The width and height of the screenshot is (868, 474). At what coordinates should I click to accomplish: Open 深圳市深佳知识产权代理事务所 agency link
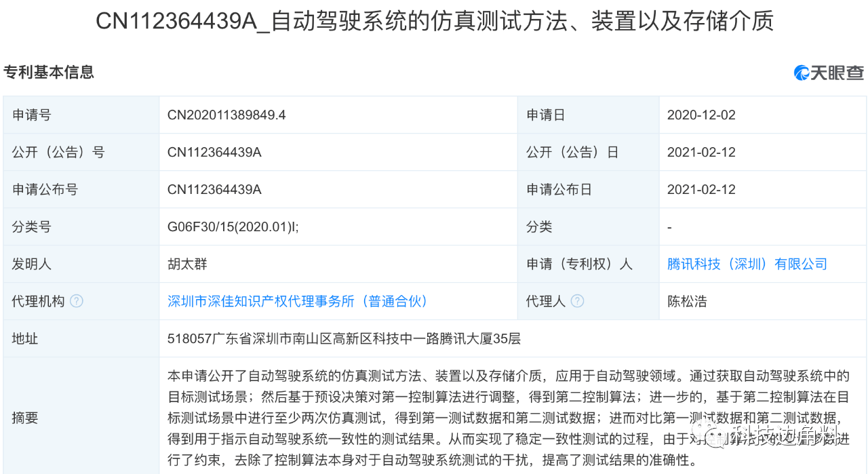pos(298,301)
